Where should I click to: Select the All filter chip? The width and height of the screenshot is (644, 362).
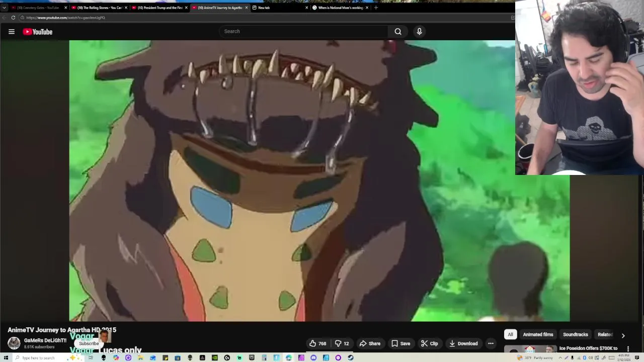510,334
